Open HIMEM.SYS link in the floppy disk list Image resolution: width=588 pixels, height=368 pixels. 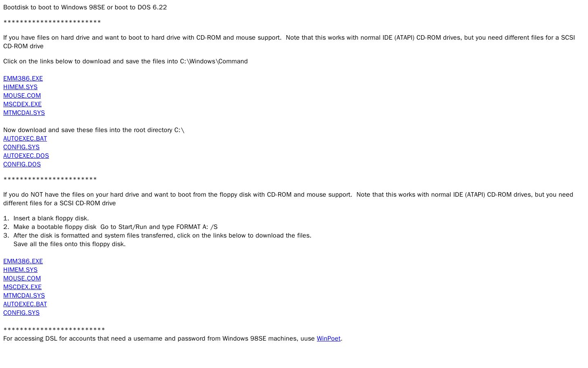tap(20, 270)
